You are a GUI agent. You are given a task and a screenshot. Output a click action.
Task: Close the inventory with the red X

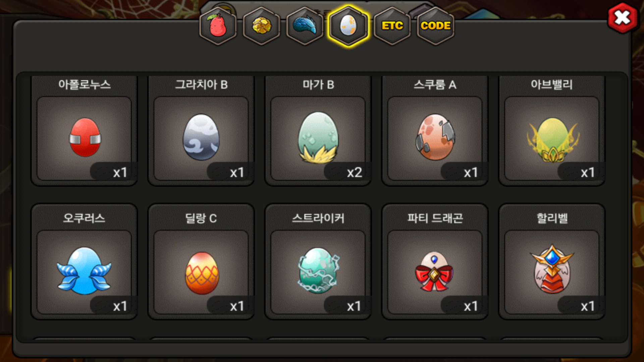coord(623,18)
